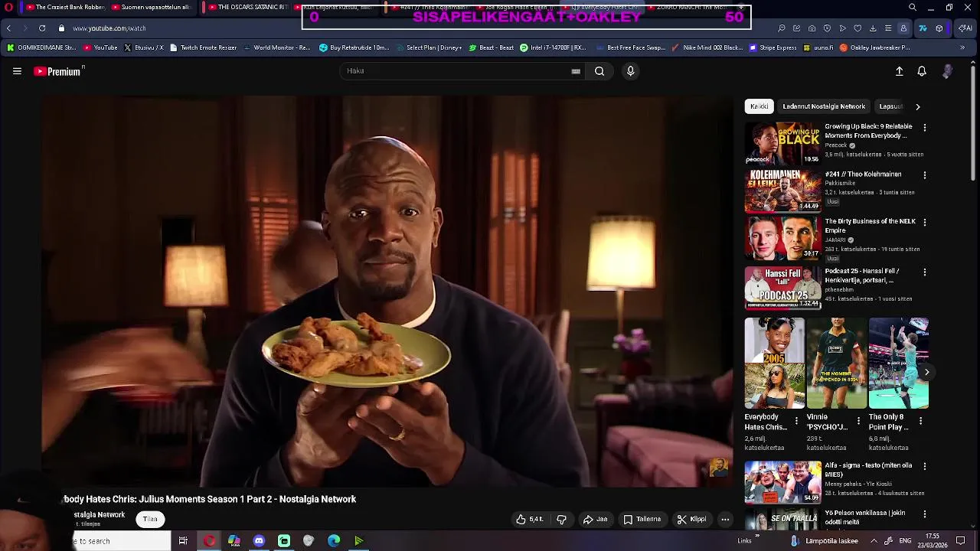Screen dimensions: 980x551
Task: Open the Opera easy setup menu icon
Action: tap(888, 28)
